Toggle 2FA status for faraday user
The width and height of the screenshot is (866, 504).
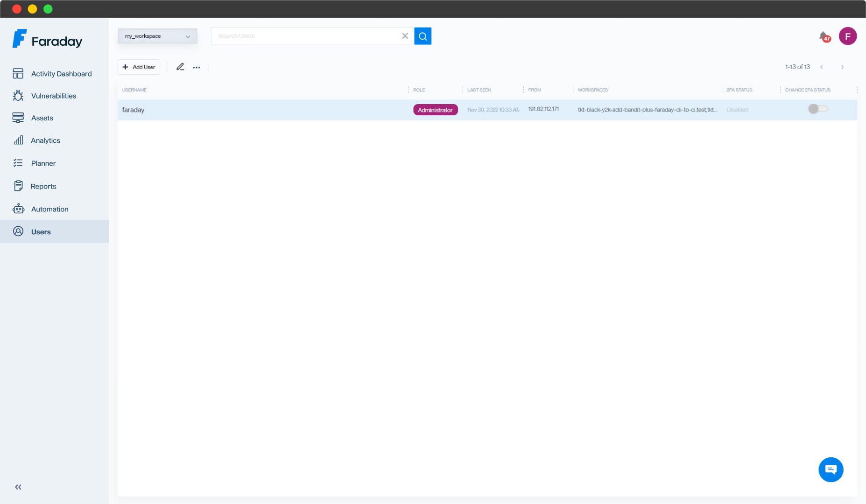point(817,109)
